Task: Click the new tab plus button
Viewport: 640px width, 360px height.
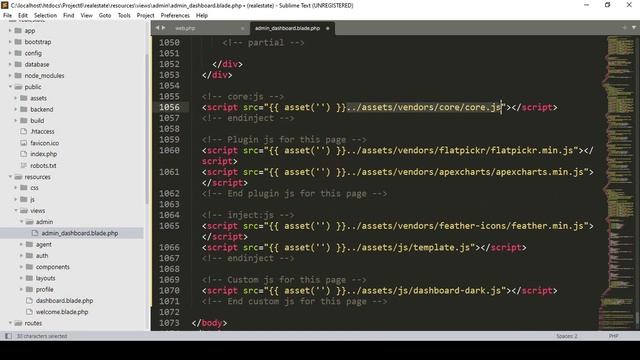Action: 624,27
